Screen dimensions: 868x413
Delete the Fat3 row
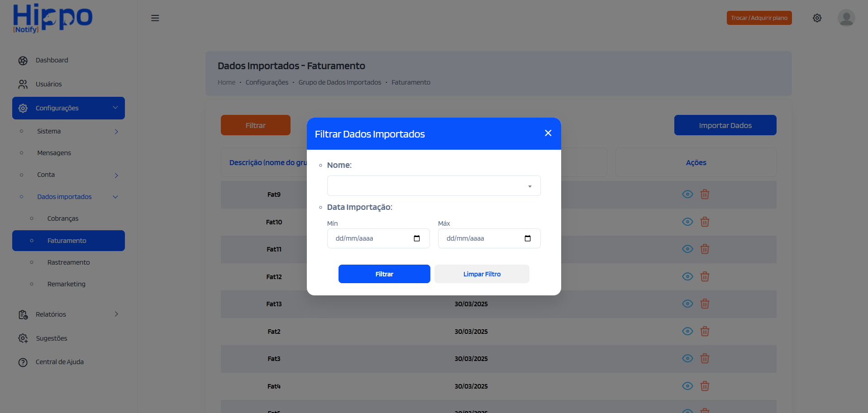tap(705, 358)
